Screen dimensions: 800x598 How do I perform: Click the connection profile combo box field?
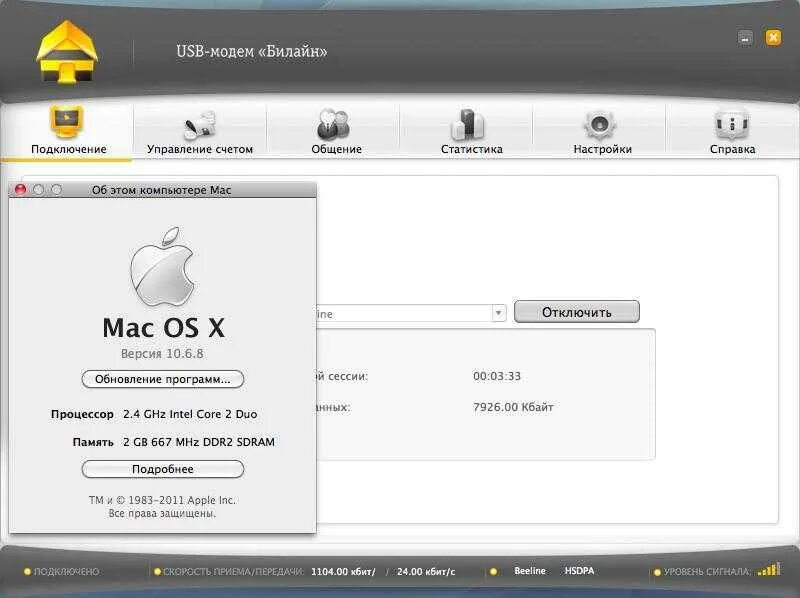(x=411, y=313)
